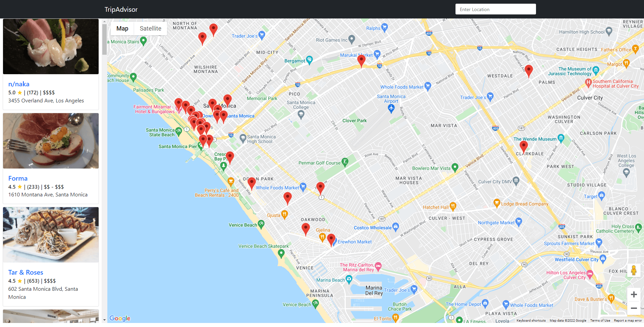Click the Ralphs shopping cart icon

tap(384, 28)
